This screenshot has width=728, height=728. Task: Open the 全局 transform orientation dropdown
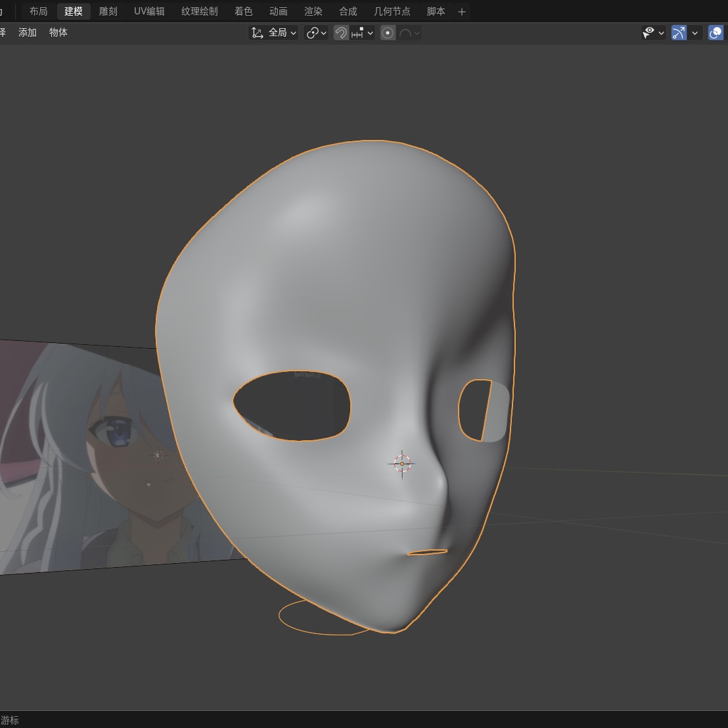(x=273, y=33)
